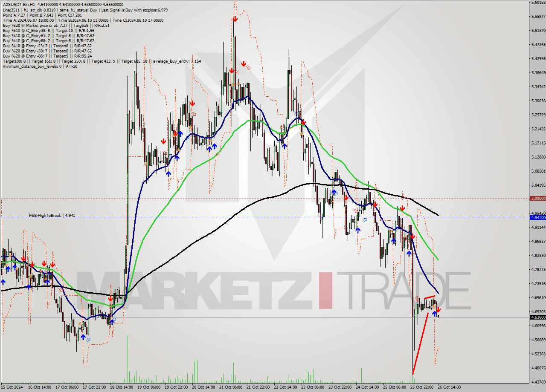Image resolution: width=546 pixels, height=392 pixels.
Task: Click the 'minimum_distance_buy_levels' ATR line
Action: (40, 66)
